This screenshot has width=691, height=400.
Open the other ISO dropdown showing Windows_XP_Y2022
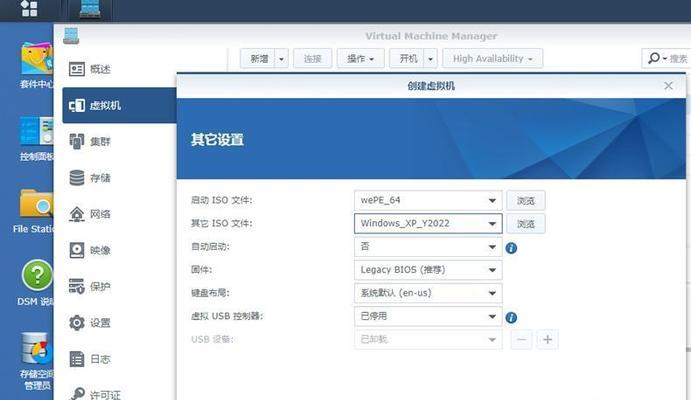tap(428, 223)
